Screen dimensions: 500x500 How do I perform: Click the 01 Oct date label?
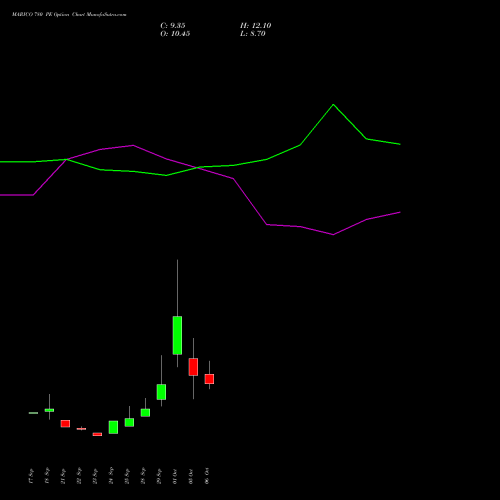click(x=175, y=476)
